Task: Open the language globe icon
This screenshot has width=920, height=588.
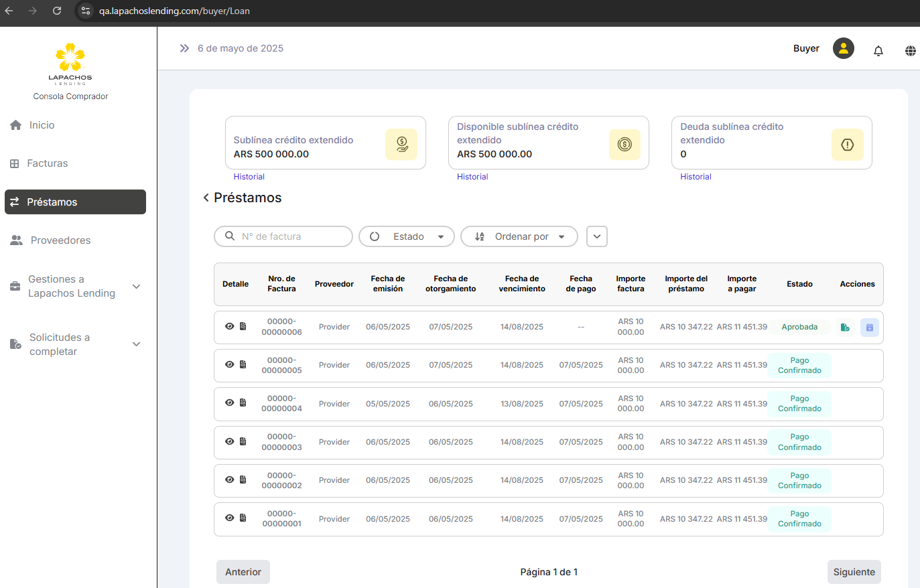Action: tap(910, 51)
